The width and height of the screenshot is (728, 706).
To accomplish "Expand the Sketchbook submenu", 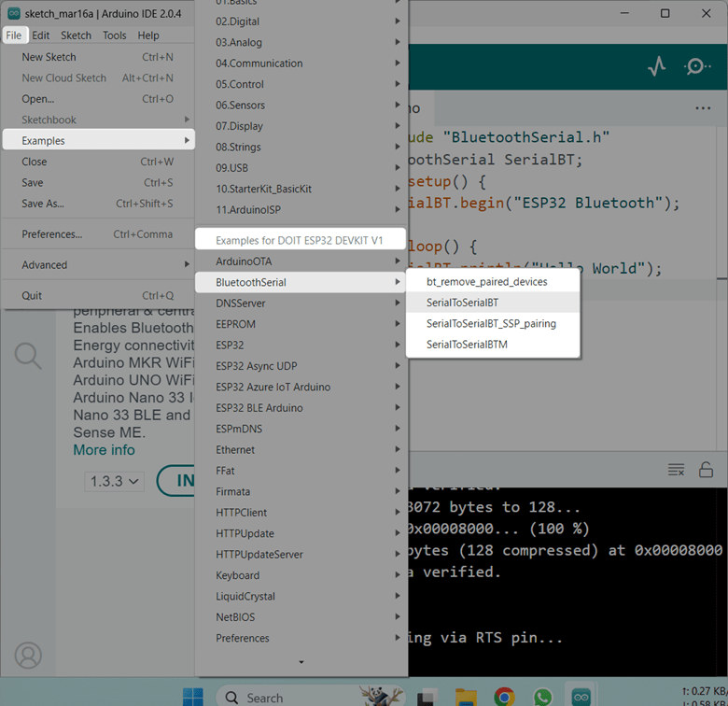I will click(x=98, y=120).
